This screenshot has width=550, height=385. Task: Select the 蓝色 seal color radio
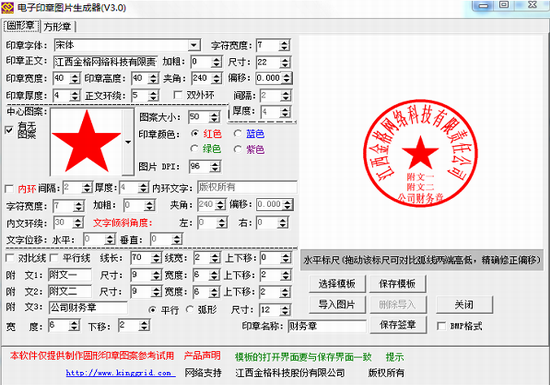pyautogui.click(x=238, y=134)
